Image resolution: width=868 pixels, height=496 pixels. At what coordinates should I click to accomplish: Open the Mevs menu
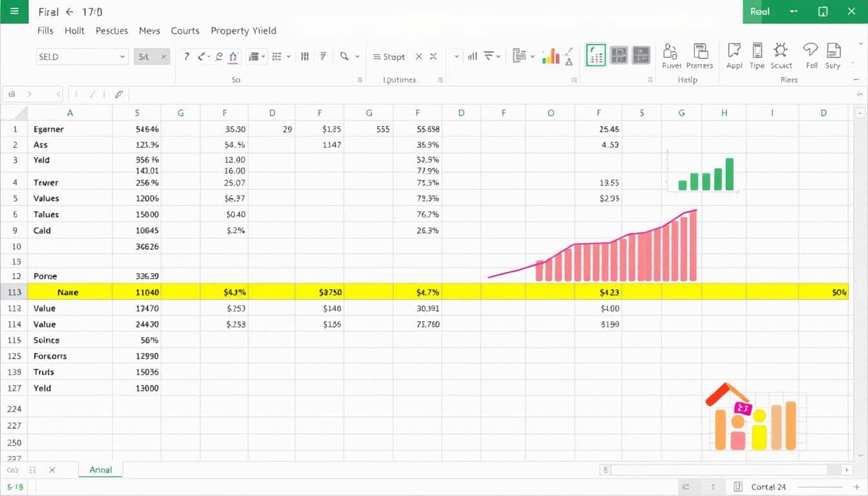pos(149,30)
